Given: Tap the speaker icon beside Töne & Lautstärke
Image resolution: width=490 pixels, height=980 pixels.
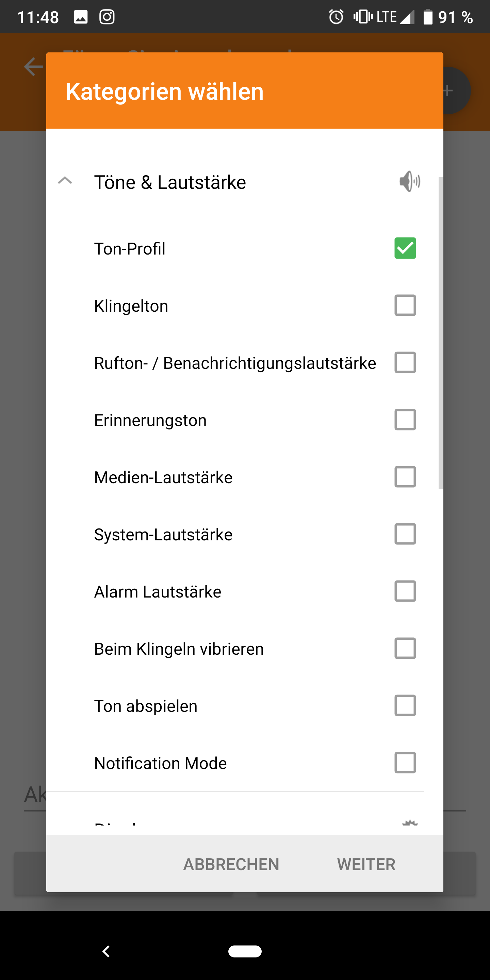Looking at the screenshot, I should pyautogui.click(x=409, y=181).
